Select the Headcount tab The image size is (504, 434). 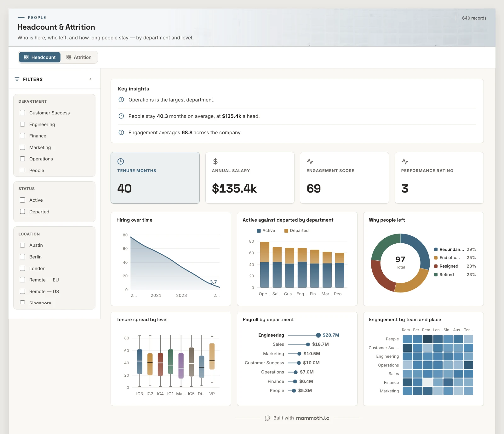click(x=40, y=57)
